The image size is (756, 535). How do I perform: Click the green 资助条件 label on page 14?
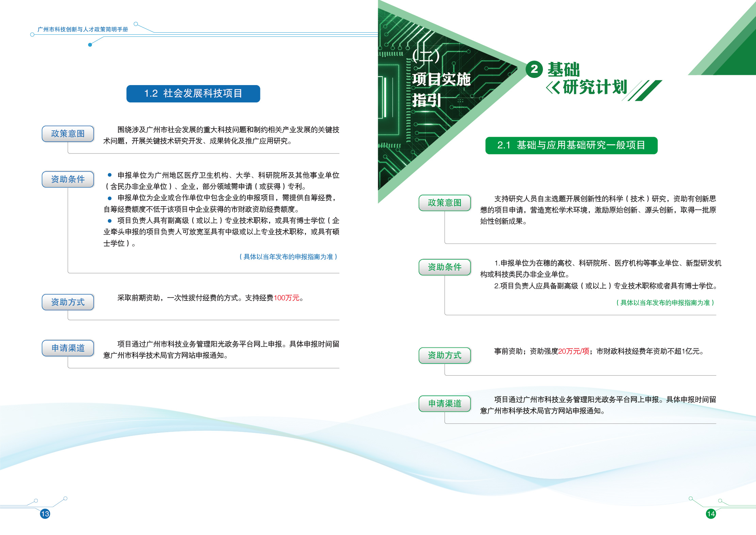coord(445,267)
